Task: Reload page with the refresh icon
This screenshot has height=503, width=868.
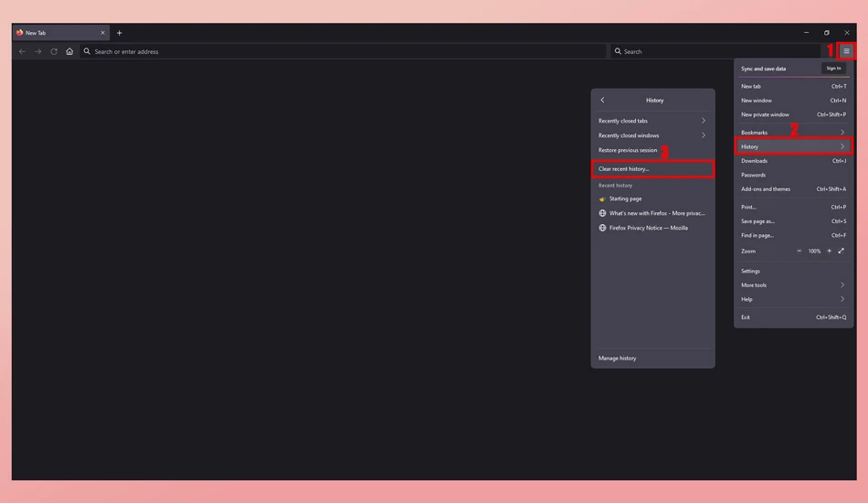Action: pos(54,51)
